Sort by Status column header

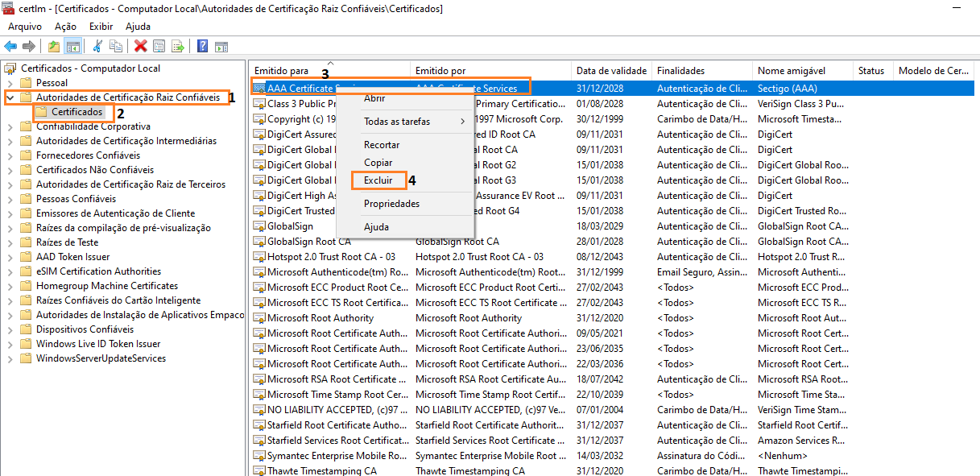point(874,71)
